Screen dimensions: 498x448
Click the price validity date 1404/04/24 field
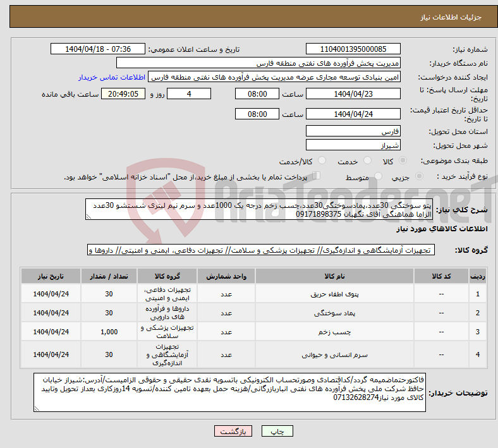[x=353, y=114]
